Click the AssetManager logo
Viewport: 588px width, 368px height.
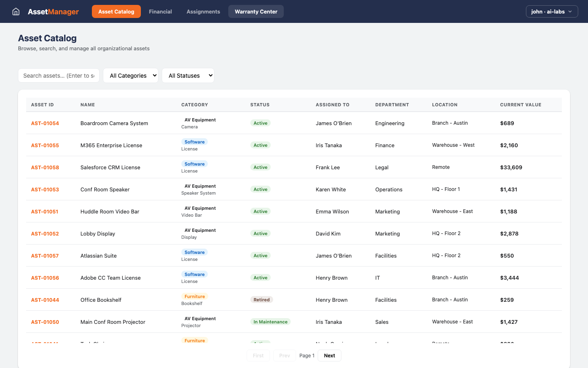pyautogui.click(x=53, y=11)
